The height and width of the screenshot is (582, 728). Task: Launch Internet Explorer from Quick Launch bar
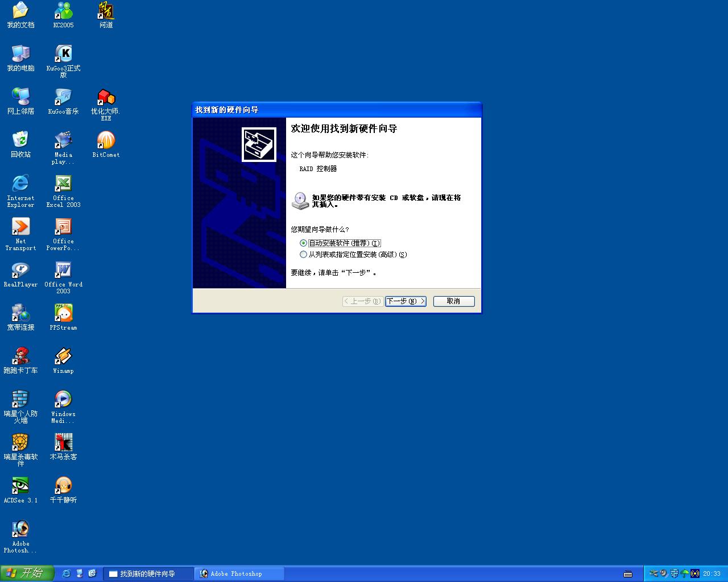(67, 573)
